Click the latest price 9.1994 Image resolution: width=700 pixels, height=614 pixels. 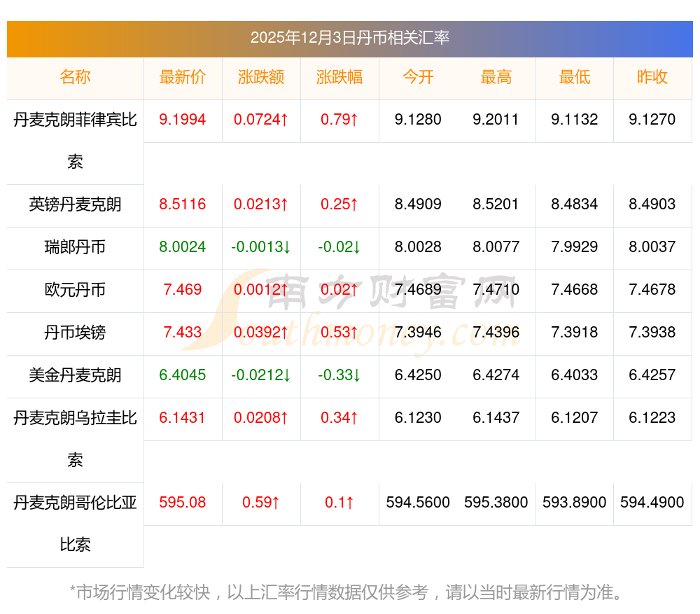(x=183, y=120)
